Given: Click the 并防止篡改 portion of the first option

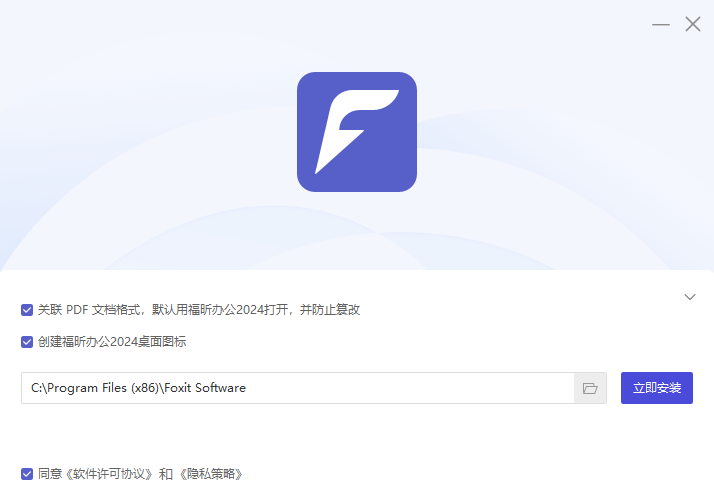Looking at the screenshot, I should pyautogui.click(x=330, y=310).
